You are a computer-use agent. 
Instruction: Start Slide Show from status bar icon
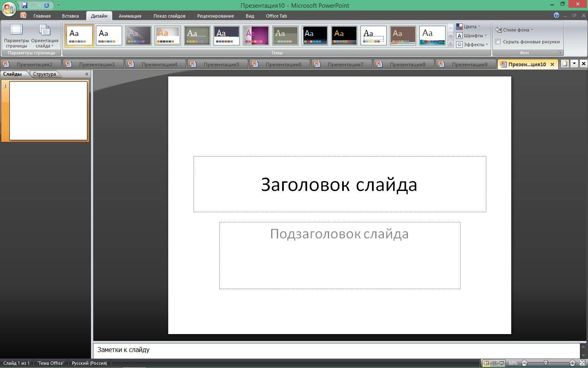tap(502, 363)
